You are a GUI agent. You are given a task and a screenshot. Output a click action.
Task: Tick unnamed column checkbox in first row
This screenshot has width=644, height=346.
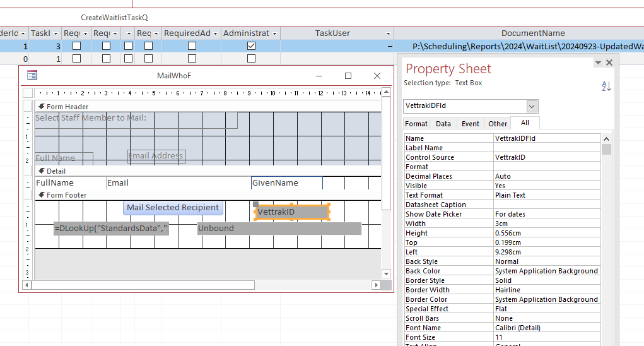pos(128,46)
